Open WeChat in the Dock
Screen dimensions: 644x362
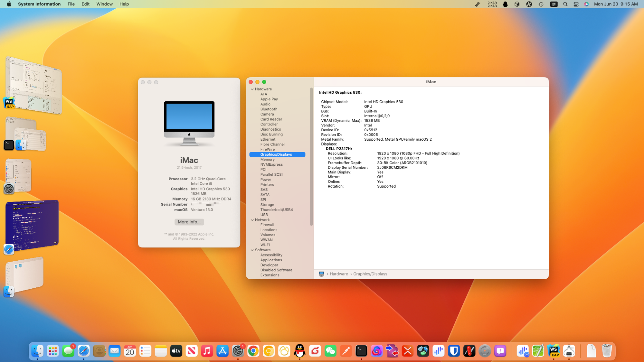click(330, 351)
